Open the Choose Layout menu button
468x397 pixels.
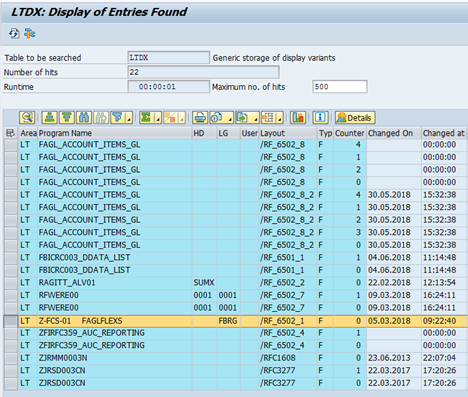click(272, 118)
